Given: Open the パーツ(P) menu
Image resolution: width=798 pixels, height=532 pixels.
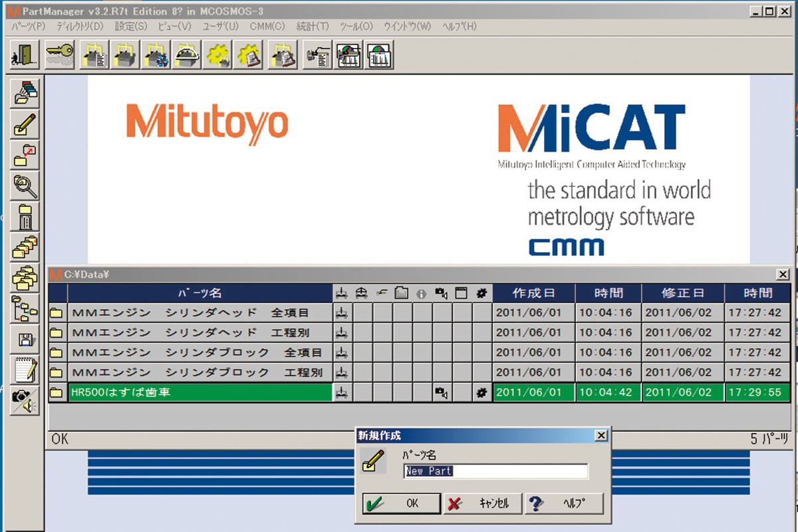Looking at the screenshot, I should [x=28, y=27].
